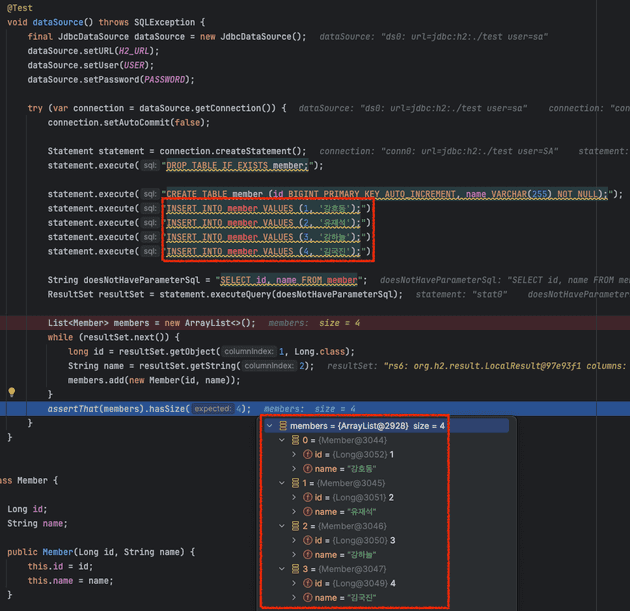Viewport: 630px width, 611px height.
Task: Collapse element 3 Member@3047 node
Action: tap(282, 569)
